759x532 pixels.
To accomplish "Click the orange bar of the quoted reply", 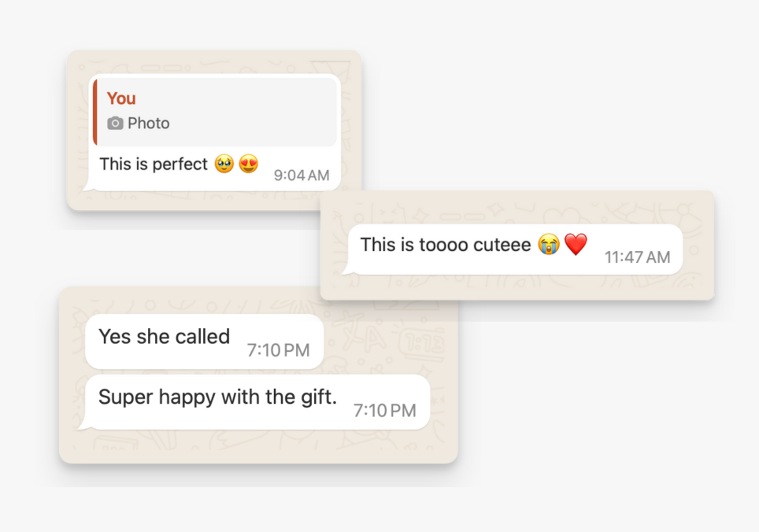I will 95,113.
